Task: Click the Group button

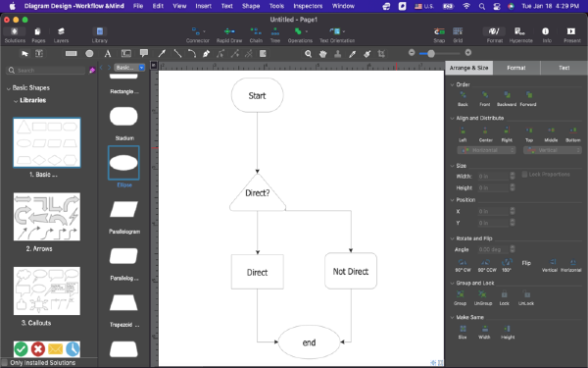Action: click(x=461, y=297)
